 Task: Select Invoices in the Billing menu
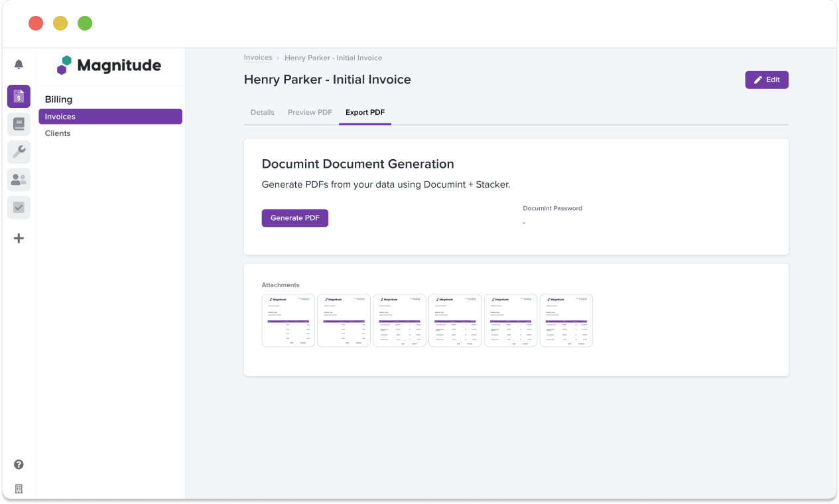click(x=110, y=117)
